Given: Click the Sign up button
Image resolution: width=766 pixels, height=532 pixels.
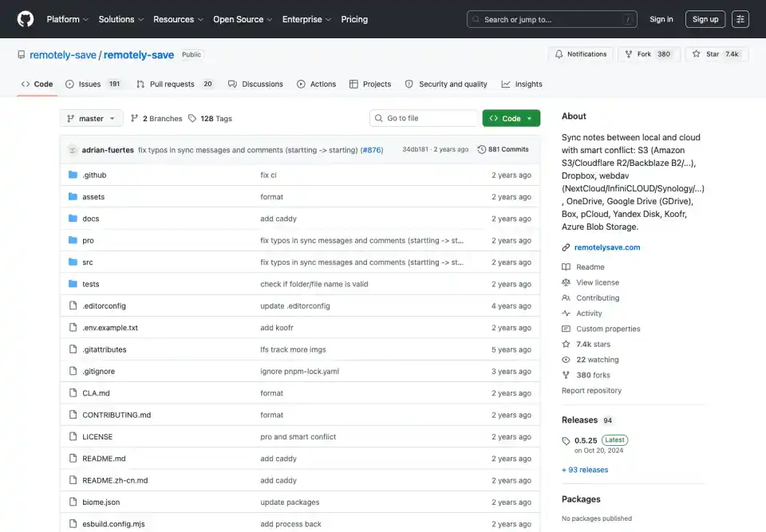Looking at the screenshot, I should [x=705, y=19].
